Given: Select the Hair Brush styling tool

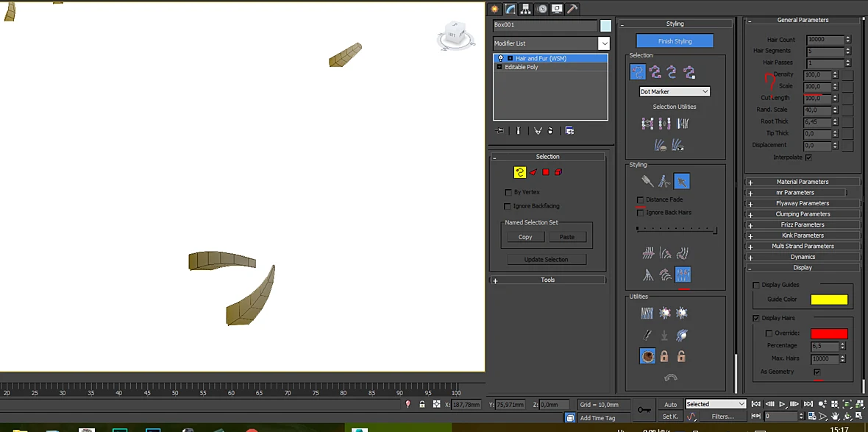Looking at the screenshot, I should 647,181.
